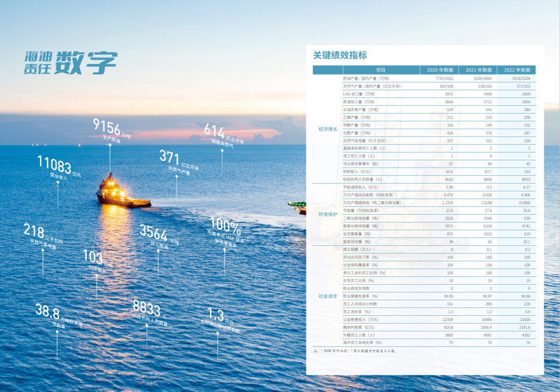Select row label '员工死亡人数（人）'
This screenshot has width=560, height=392.
click(x=359, y=156)
